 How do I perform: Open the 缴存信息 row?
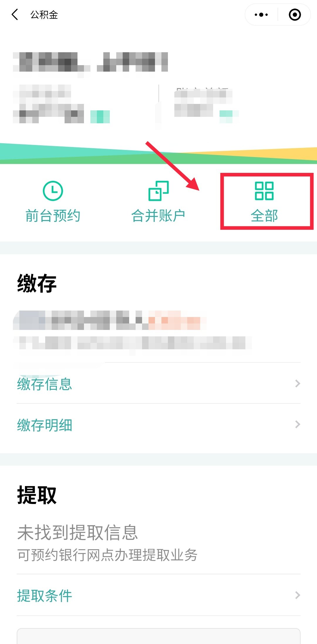click(x=158, y=384)
